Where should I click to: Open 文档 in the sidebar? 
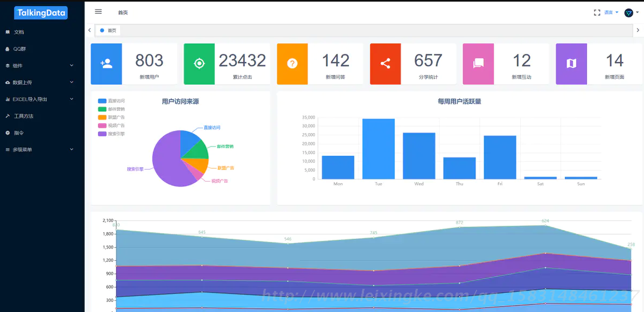(19, 32)
